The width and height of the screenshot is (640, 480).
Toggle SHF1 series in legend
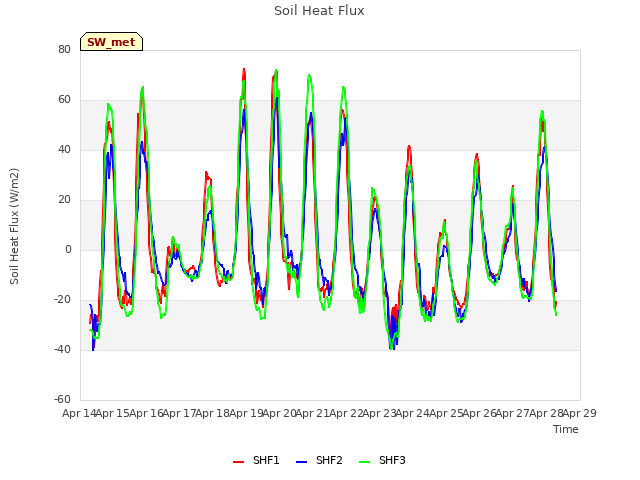pos(256,460)
